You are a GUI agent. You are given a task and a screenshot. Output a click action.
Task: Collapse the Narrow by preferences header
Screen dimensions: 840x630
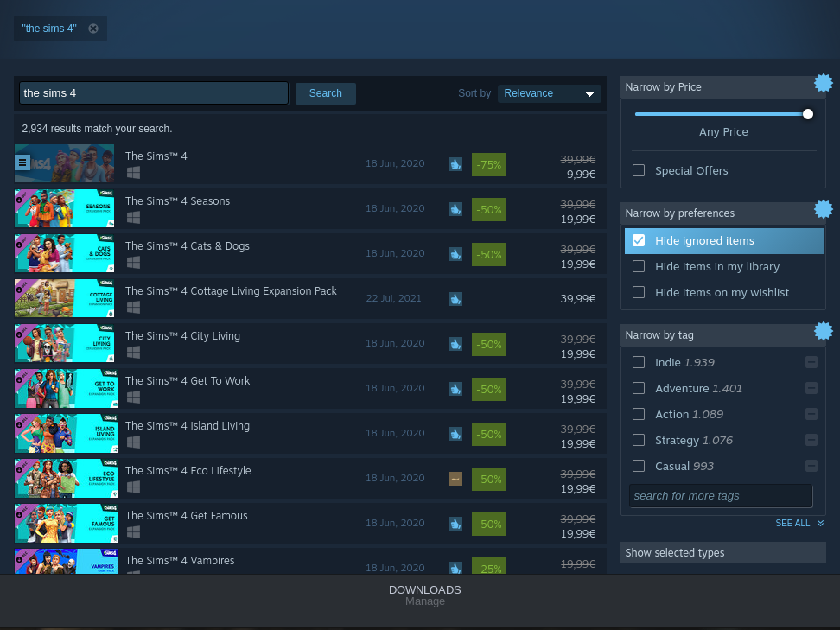point(722,213)
